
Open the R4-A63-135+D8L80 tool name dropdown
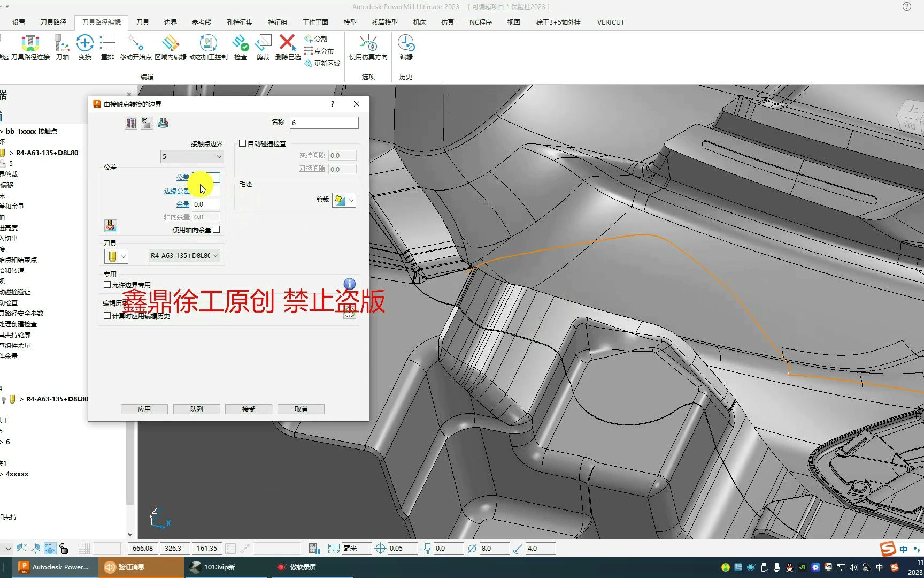[184, 256]
